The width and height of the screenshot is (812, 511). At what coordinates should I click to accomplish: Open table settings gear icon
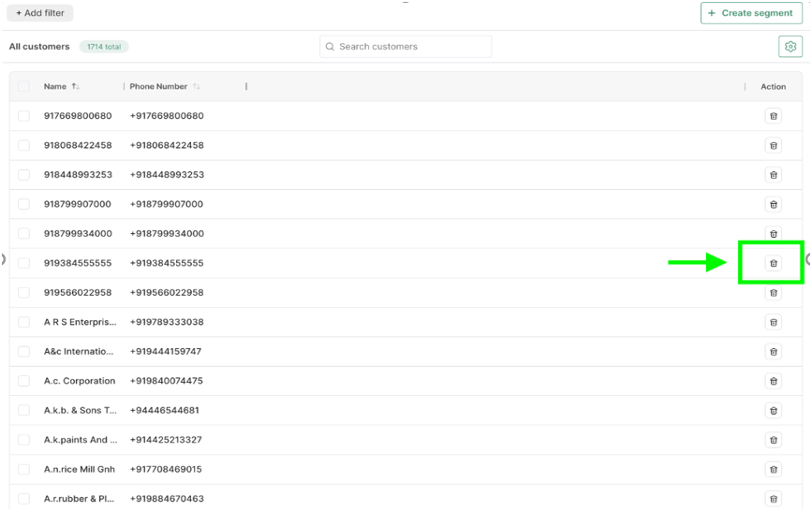click(790, 47)
